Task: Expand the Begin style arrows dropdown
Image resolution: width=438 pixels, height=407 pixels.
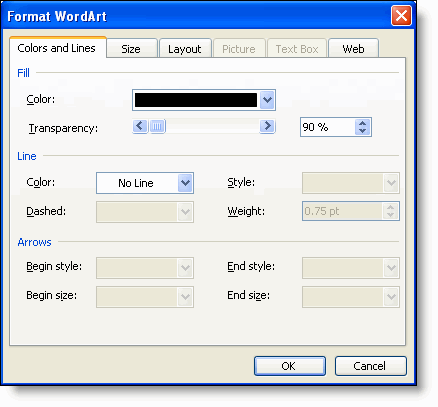Action: point(185,267)
